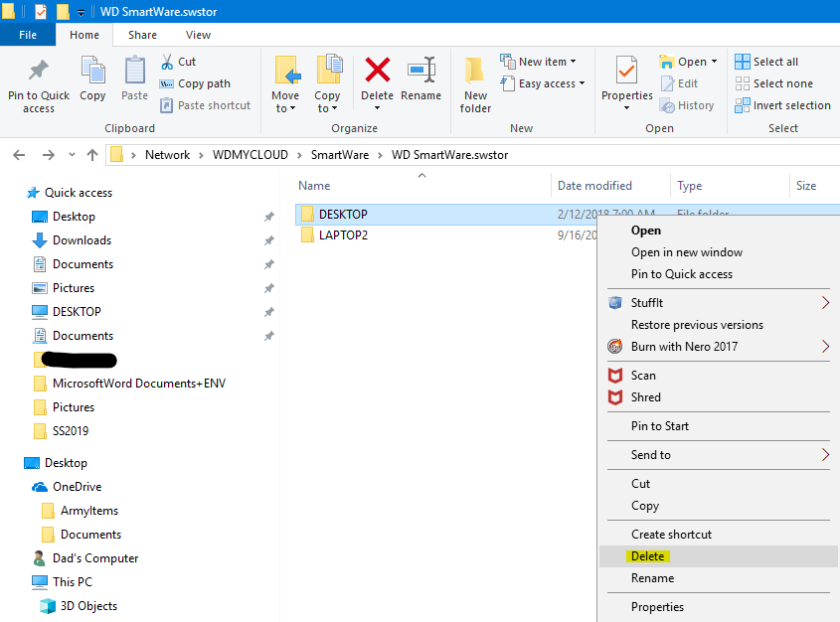Open Dad's Computer in the sidebar
The image size is (840, 622).
(x=95, y=558)
